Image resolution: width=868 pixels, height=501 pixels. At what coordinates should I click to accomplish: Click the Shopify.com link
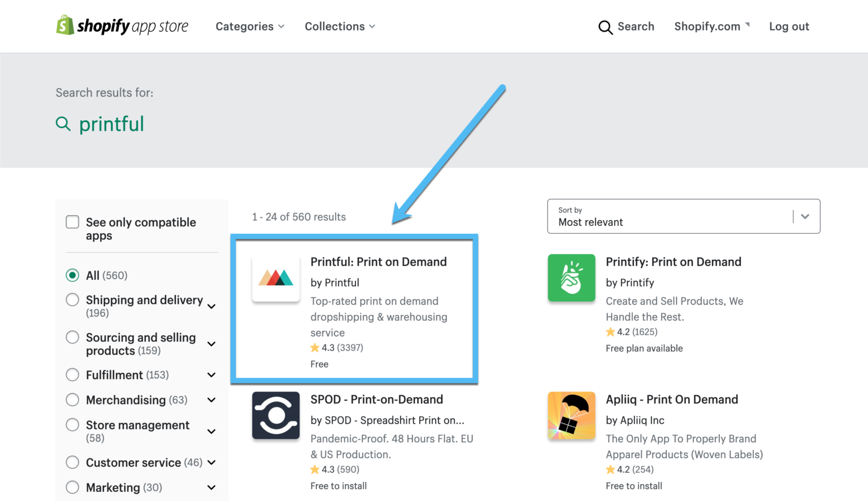click(707, 26)
